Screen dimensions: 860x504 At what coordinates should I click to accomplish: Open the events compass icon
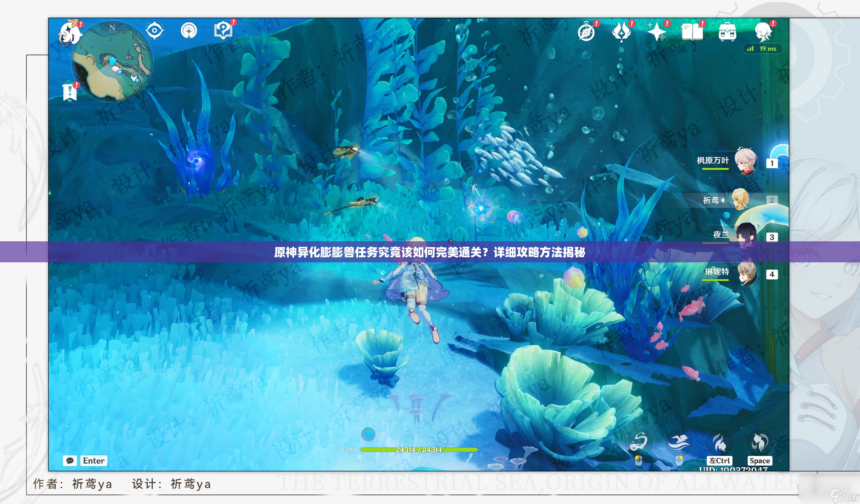pyautogui.click(x=587, y=32)
